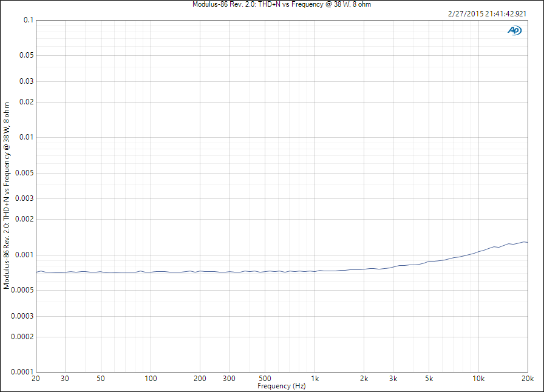The height and width of the screenshot is (392, 544).
Task: Click the x-axis tick label '3k'
Action: pos(393,379)
